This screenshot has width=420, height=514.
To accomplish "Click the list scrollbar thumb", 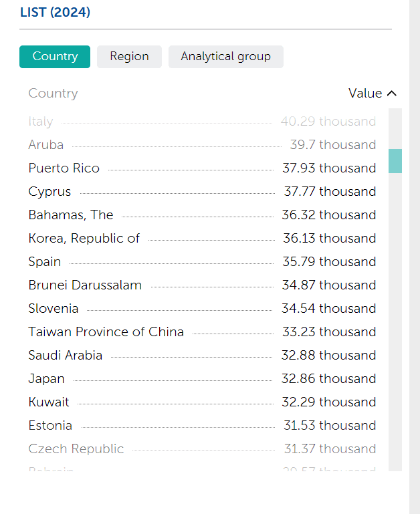I will 395,161.
